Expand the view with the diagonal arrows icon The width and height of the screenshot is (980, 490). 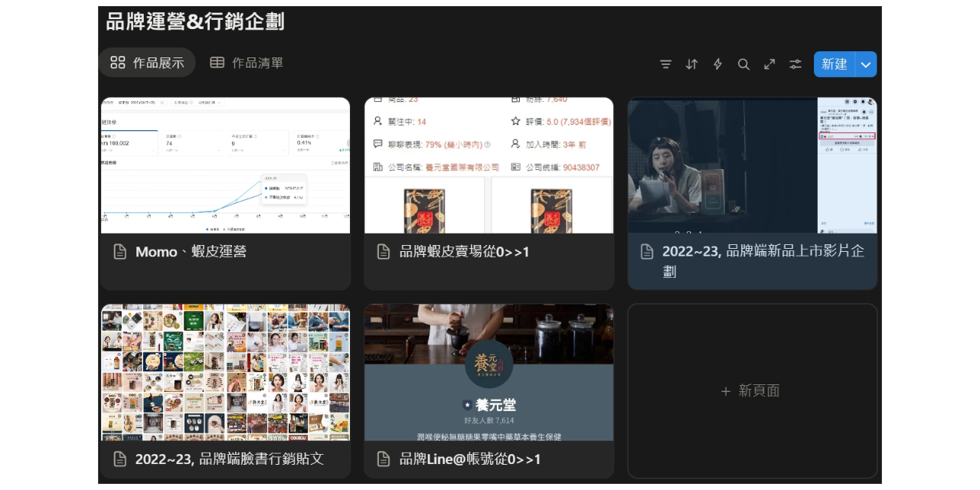769,64
